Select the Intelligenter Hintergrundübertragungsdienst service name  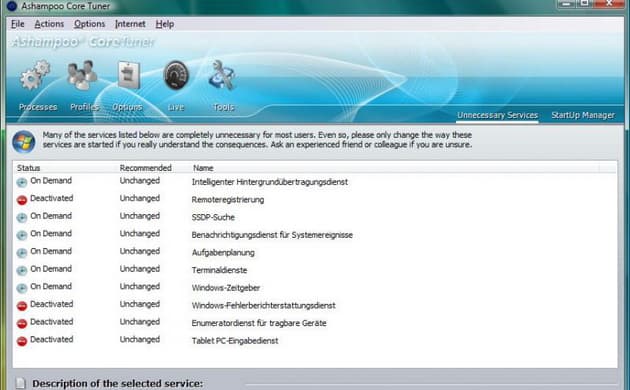click(x=270, y=182)
